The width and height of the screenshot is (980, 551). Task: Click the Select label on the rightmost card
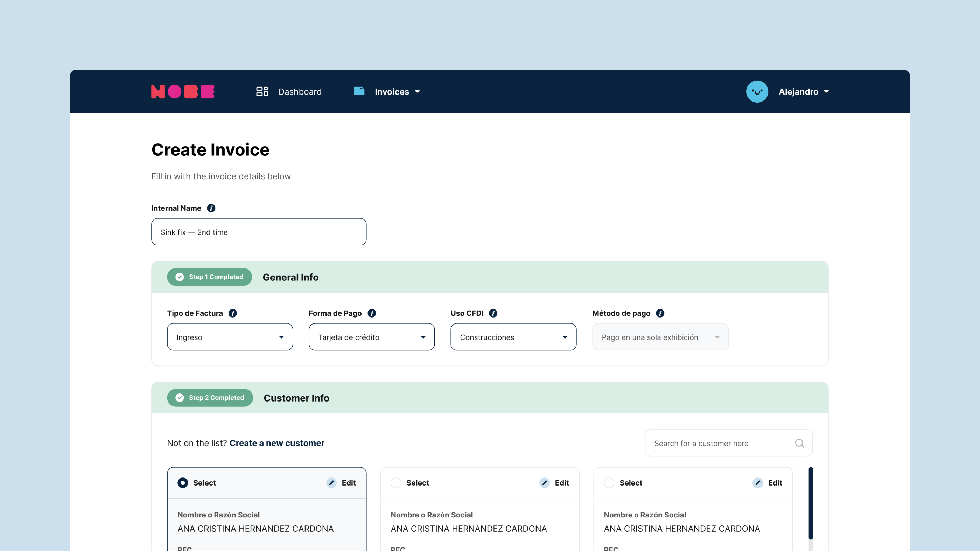coord(631,483)
